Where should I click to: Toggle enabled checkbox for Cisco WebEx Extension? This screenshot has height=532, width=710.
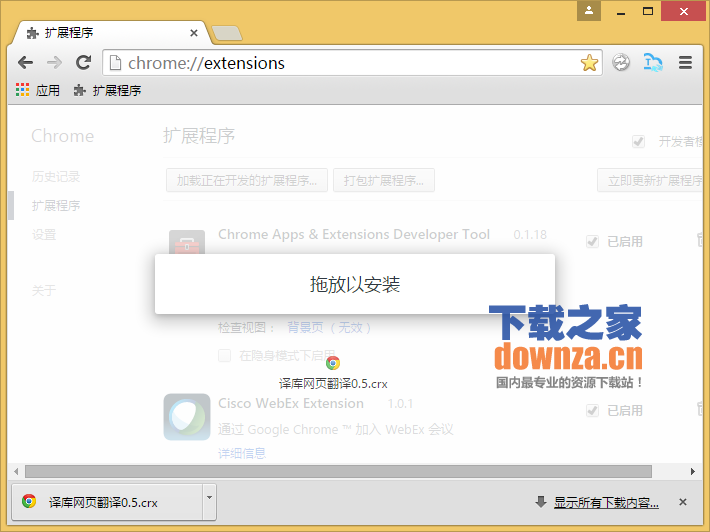tap(592, 411)
